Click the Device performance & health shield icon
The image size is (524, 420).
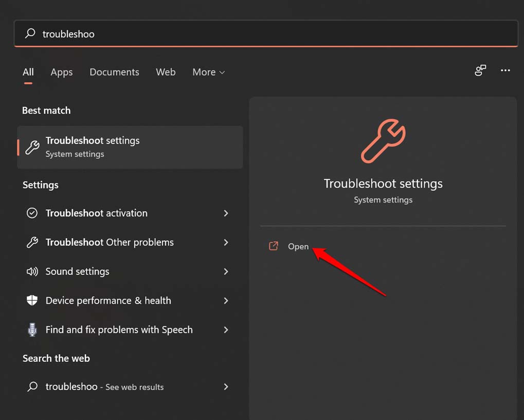pos(32,301)
